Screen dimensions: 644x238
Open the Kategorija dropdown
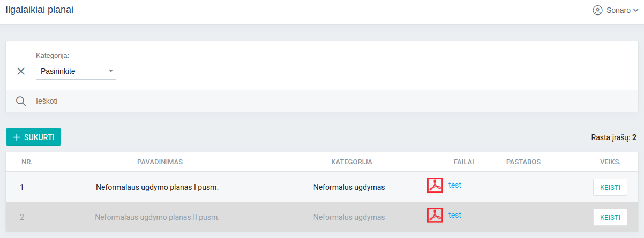click(x=76, y=71)
